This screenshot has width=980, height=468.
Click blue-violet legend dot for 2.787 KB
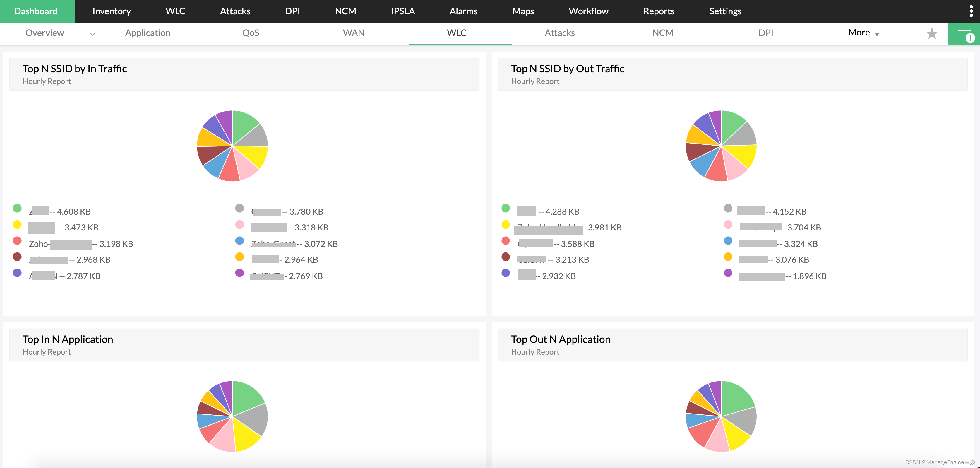17,273
